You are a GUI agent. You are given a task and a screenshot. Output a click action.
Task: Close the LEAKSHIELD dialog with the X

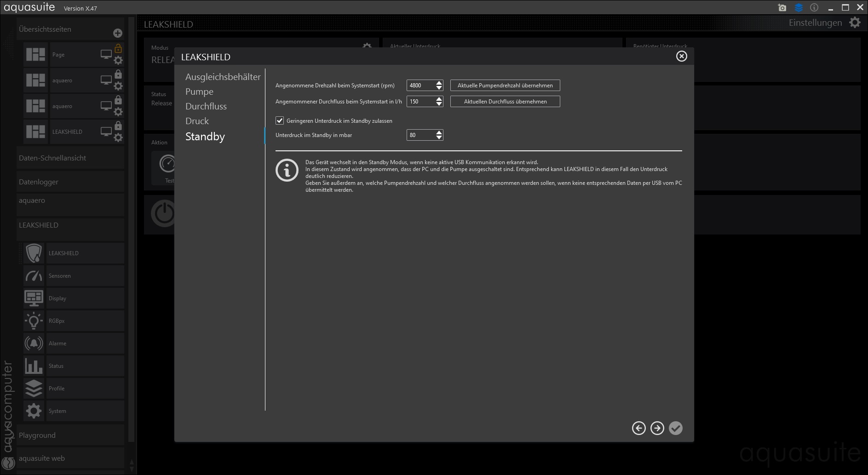click(x=682, y=56)
